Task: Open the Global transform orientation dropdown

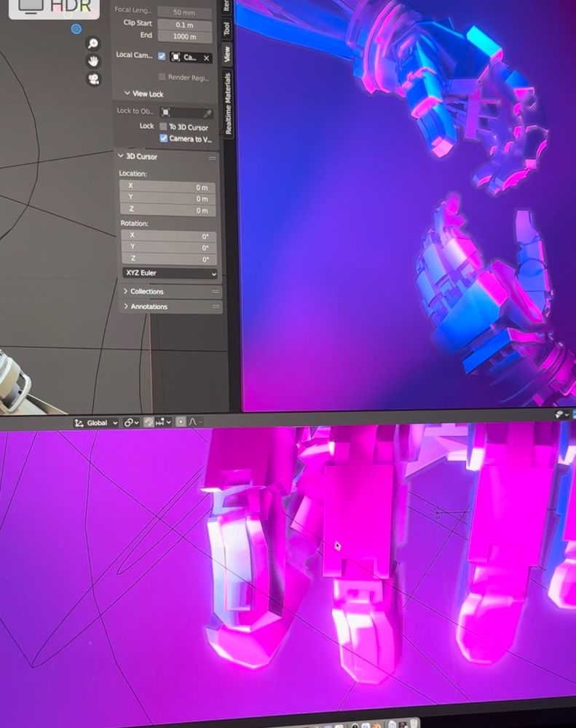Action: point(95,423)
